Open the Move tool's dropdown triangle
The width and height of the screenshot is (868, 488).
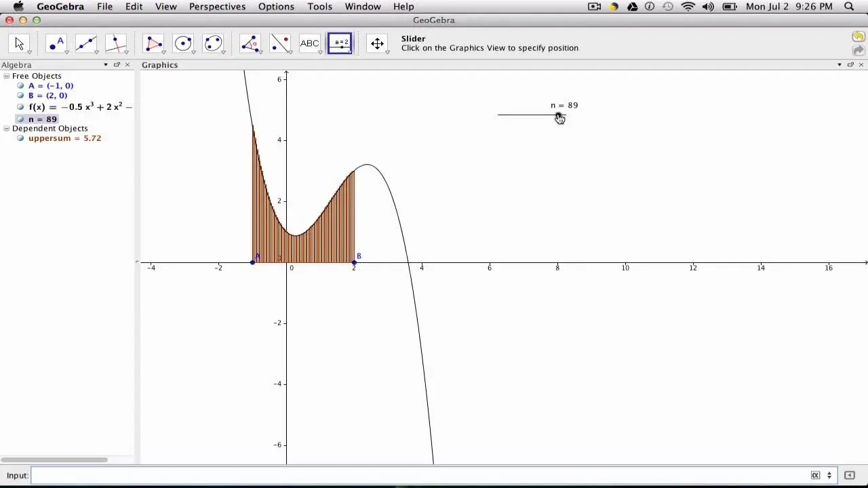29,52
